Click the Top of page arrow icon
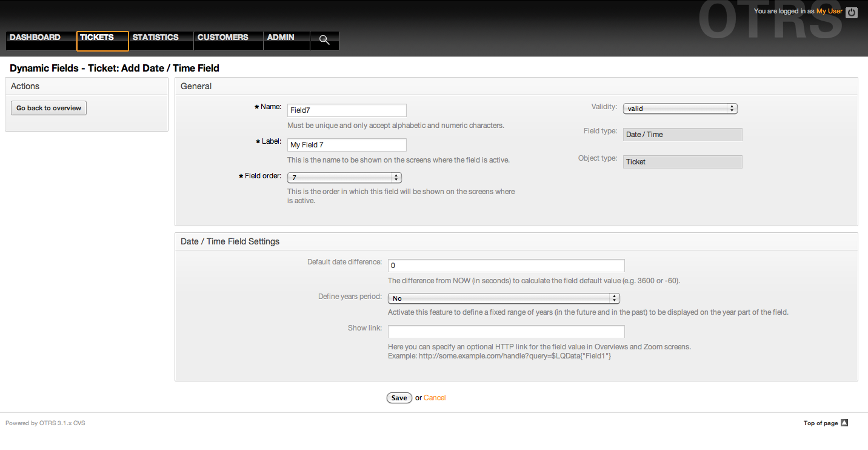This screenshot has width=868, height=450. (x=844, y=423)
